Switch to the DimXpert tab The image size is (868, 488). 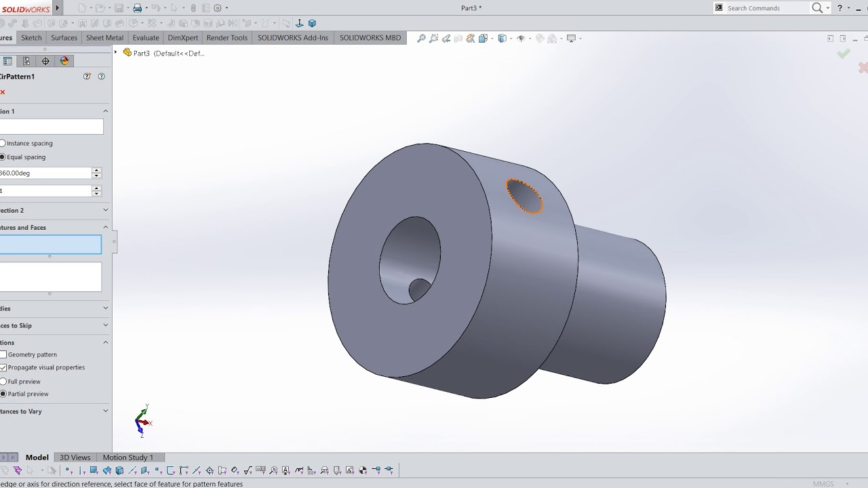tap(183, 38)
